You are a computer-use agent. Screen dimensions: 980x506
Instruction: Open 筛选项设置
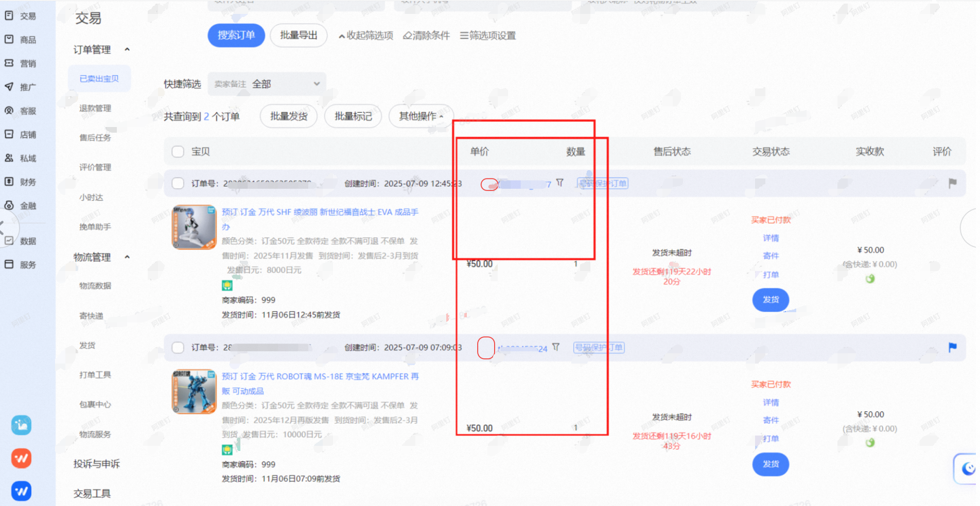(x=488, y=35)
